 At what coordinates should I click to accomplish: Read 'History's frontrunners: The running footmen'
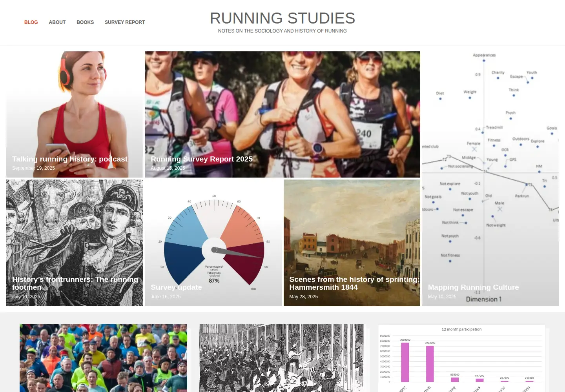(x=75, y=283)
